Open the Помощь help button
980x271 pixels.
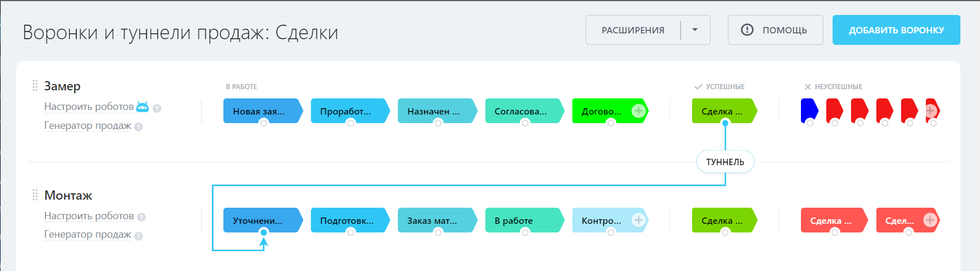coord(775,30)
